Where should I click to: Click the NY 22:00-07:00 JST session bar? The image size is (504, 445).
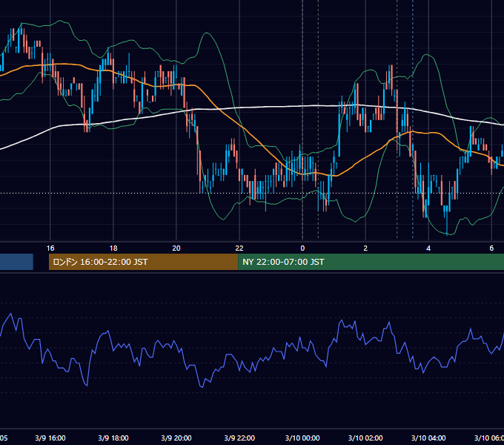(x=371, y=262)
